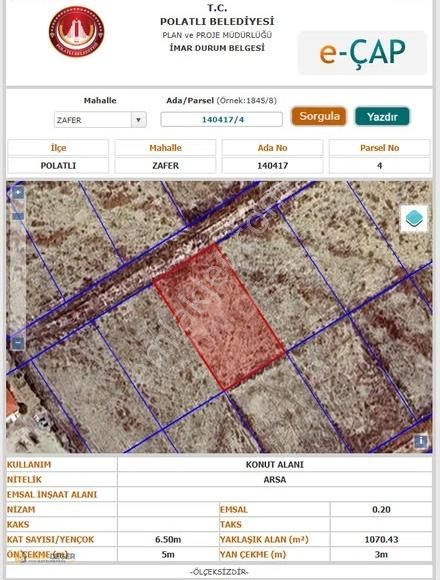Click the 'POLATLI' district cell
This screenshot has width=440, height=580.
[58, 165]
